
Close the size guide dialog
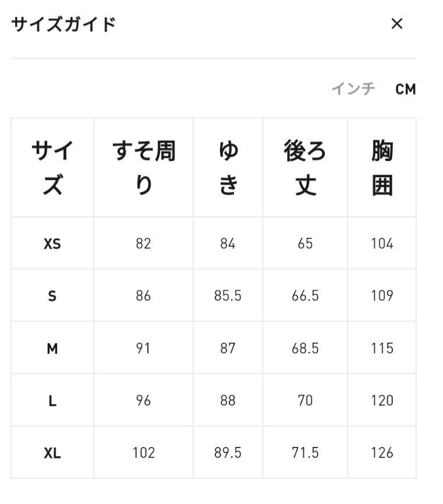pos(397,24)
